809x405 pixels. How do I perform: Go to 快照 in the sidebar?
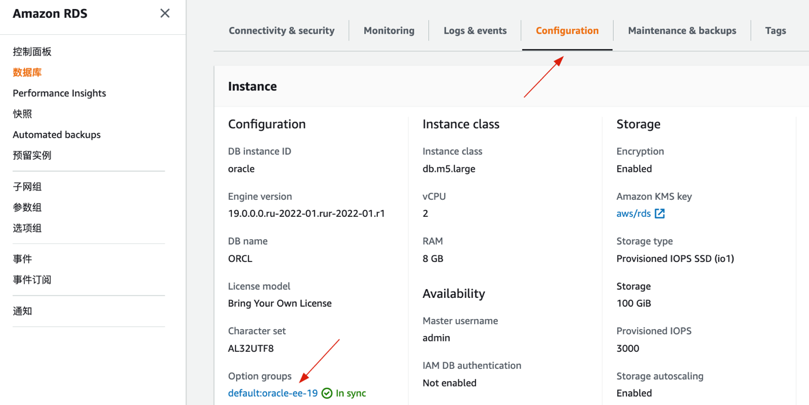click(x=22, y=114)
